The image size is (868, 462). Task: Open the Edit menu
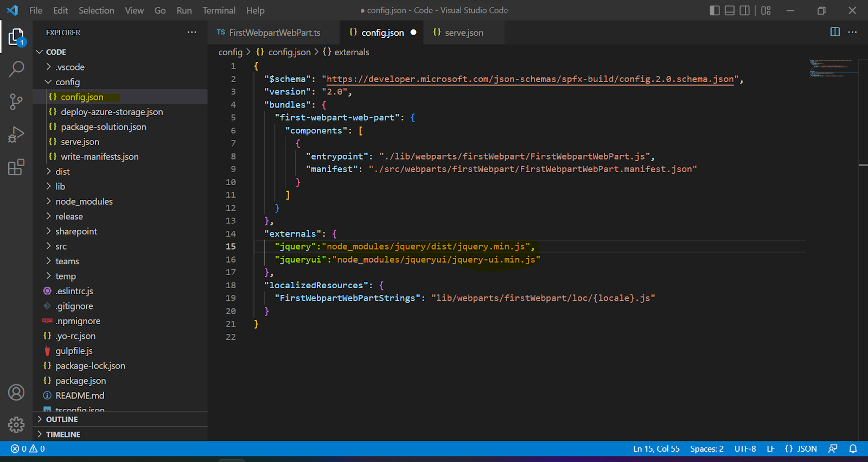61,10
